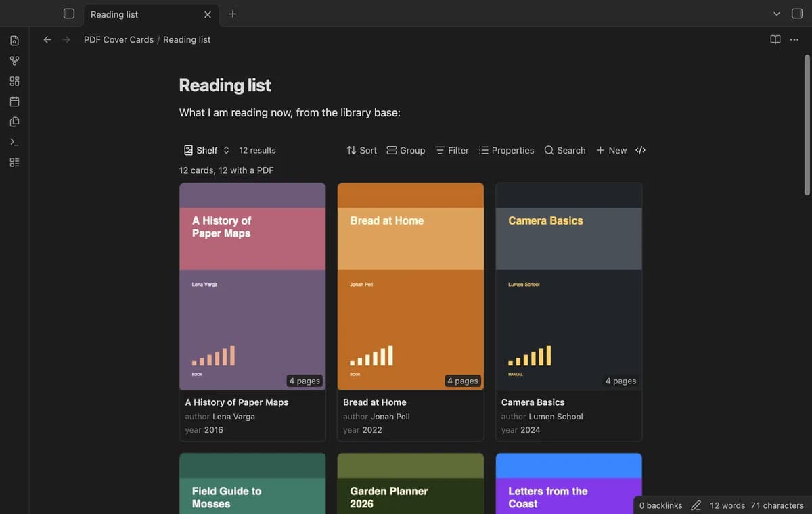Click the pencil edit-mode icon in the status bar
Image resolution: width=812 pixels, height=514 pixels.
696,505
